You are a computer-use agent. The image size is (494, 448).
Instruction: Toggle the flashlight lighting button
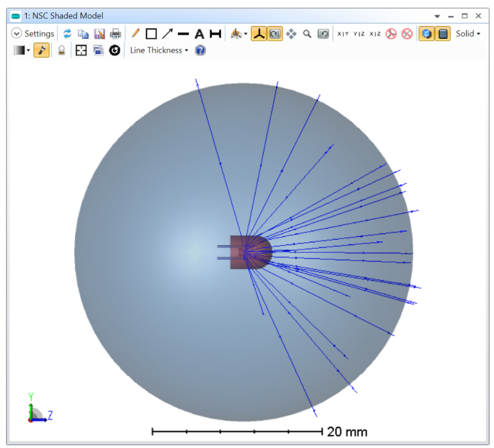coord(41,50)
